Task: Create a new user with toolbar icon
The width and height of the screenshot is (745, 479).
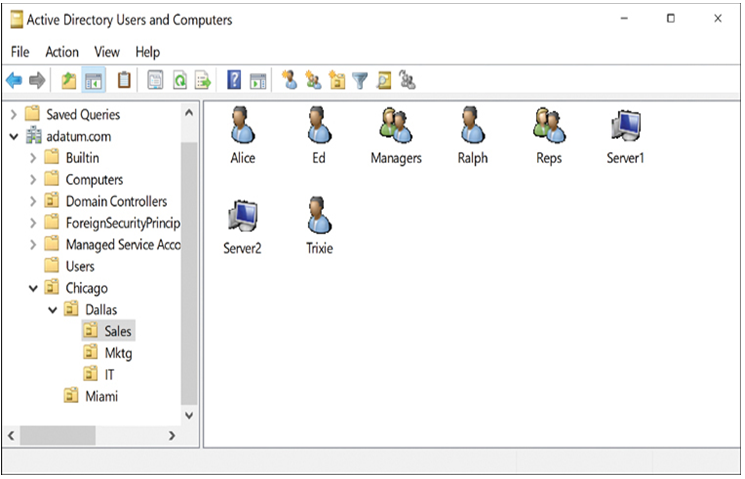Action: click(x=289, y=80)
